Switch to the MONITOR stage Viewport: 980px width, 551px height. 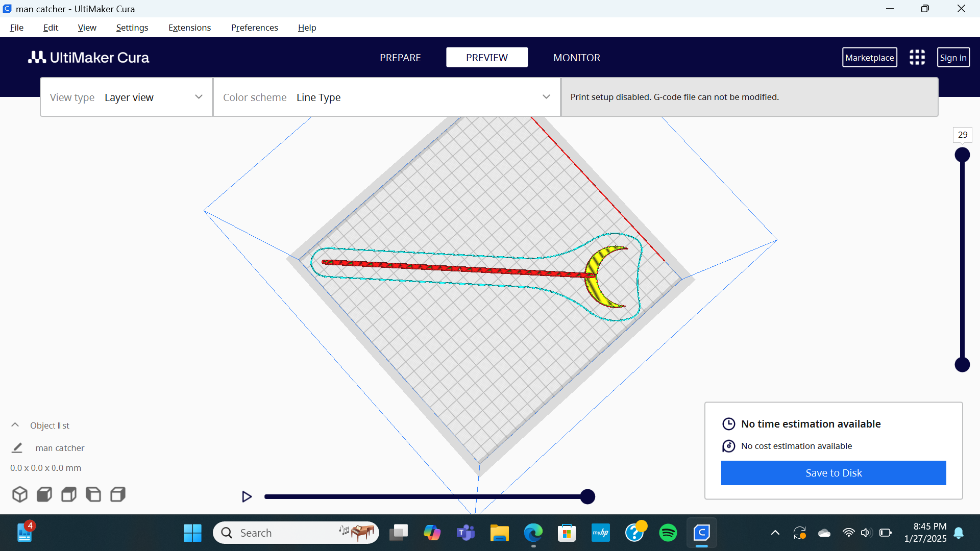[577, 58]
